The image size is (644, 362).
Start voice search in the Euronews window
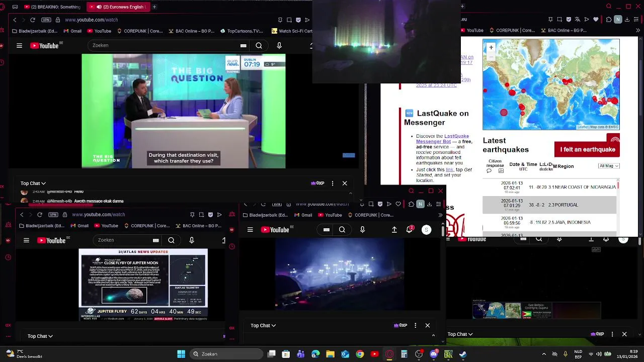point(279,45)
